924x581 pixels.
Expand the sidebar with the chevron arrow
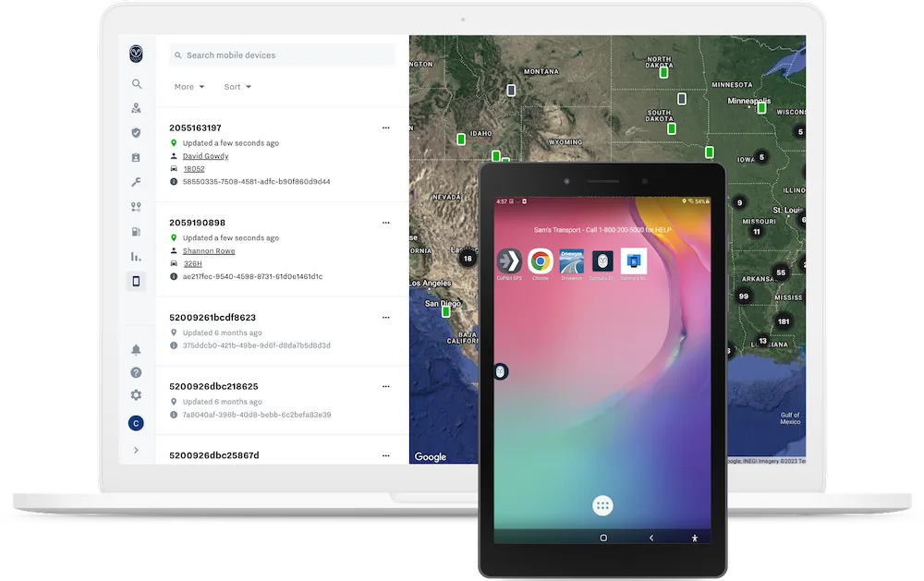(136, 450)
